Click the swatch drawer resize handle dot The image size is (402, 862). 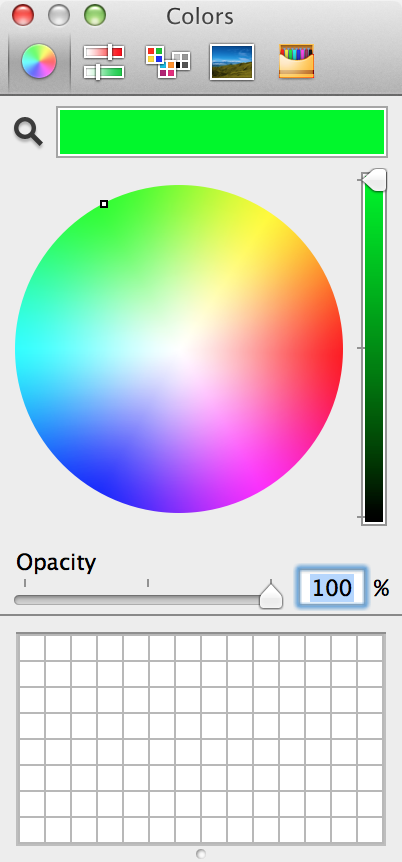(x=201, y=853)
